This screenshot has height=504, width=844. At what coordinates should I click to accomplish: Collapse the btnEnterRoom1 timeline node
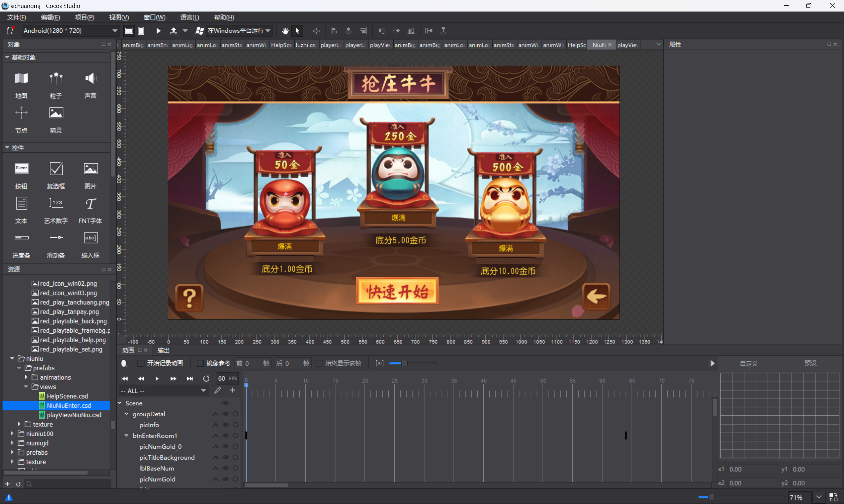(x=127, y=436)
